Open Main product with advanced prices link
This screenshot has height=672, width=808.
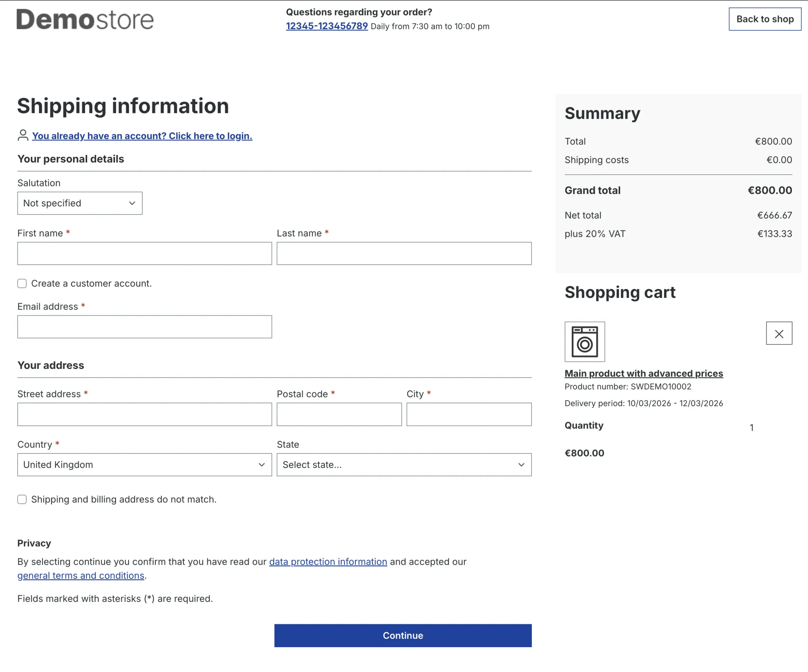[x=643, y=373]
